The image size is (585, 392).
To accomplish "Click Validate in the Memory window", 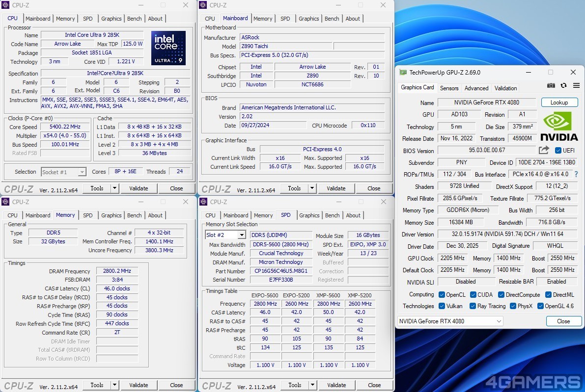I will coord(139,385).
